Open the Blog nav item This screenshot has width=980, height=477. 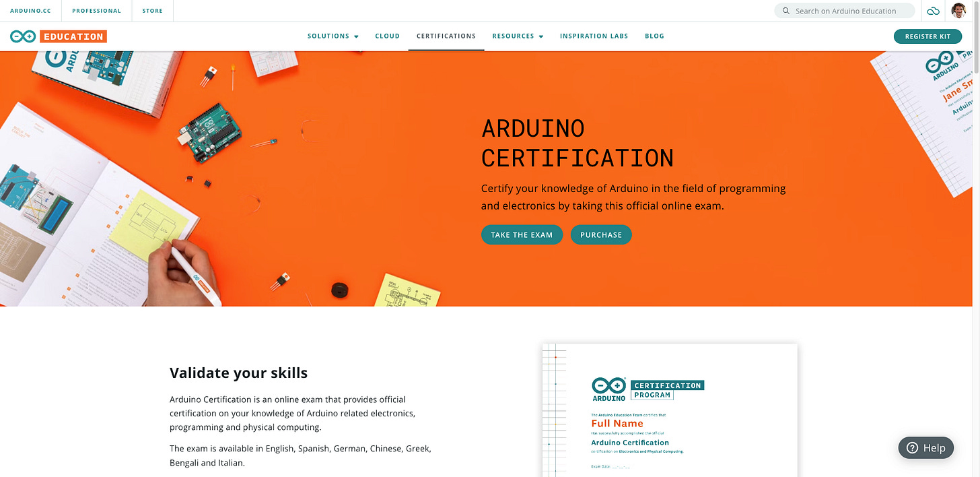[x=654, y=36]
